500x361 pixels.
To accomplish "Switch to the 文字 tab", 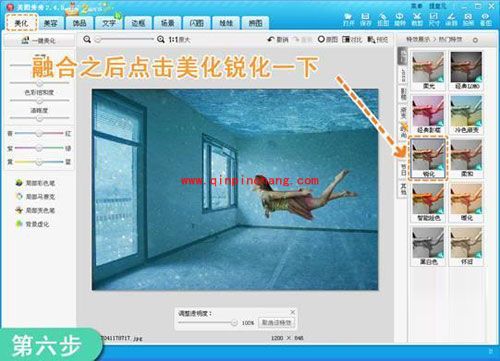I will tap(109, 23).
